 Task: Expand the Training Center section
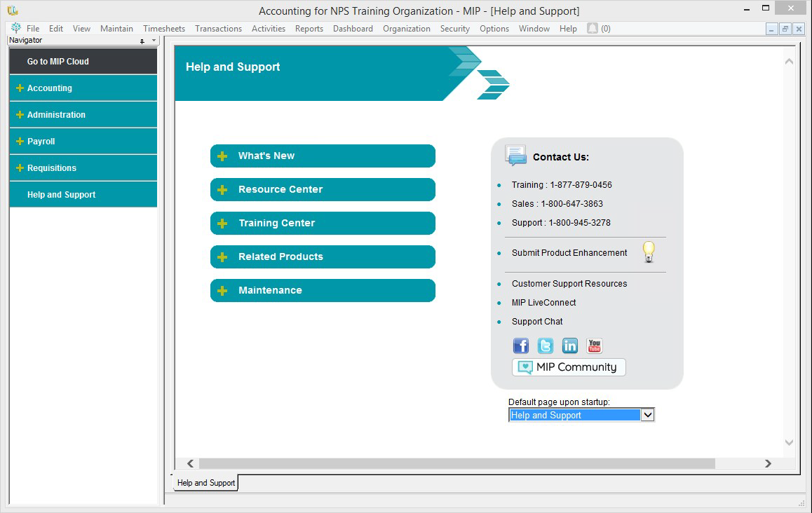[323, 223]
